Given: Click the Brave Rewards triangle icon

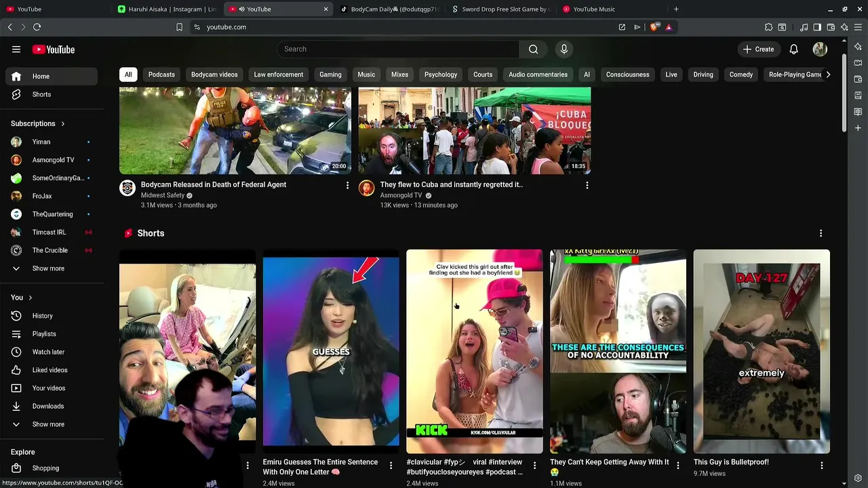Looking at the screenshot, I should click(669, 27).
